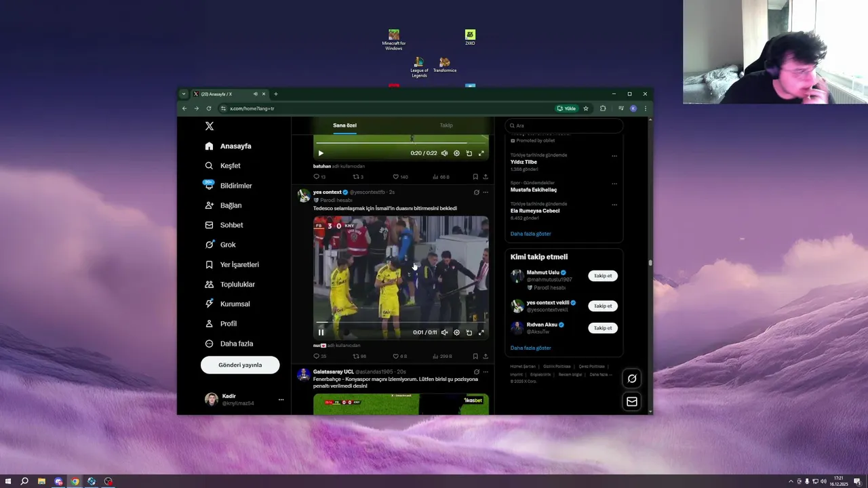Open options for Ela Rumeysa Cebeci trend
Image resolution: width=868 pixels, height=488 pixels.
[x=614, y=205]
